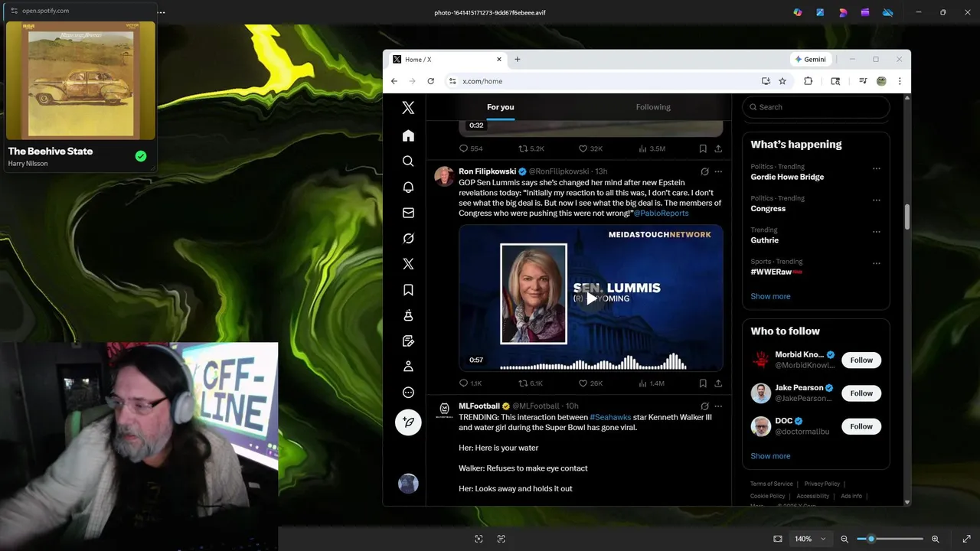Reload the x.com page
Screen dimensions: 980x551
[431, 81]
